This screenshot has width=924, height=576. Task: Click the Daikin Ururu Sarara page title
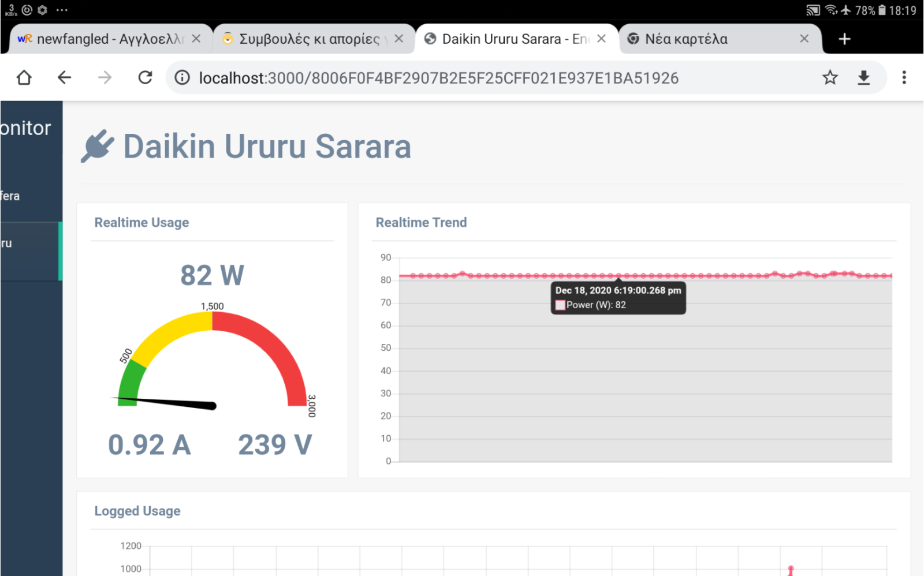pos(267,147)
